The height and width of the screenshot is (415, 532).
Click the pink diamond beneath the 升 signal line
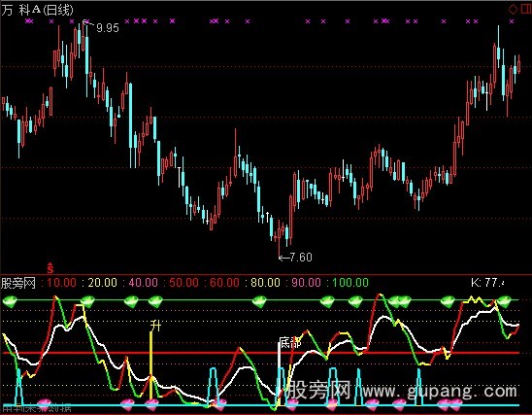[x=151, y=404]
